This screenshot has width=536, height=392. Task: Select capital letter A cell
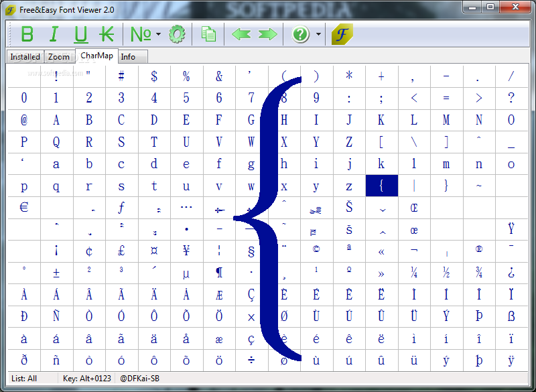click(56, 120)
